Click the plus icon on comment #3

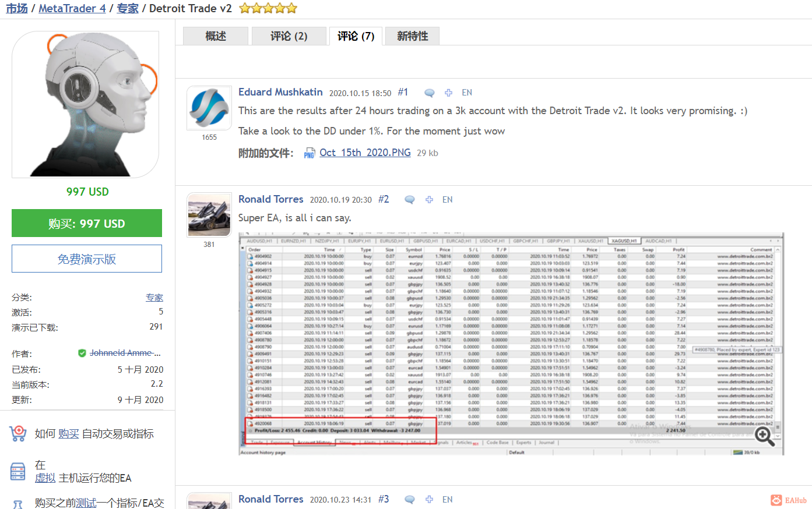pyautogui.click(x=429, y=500)
